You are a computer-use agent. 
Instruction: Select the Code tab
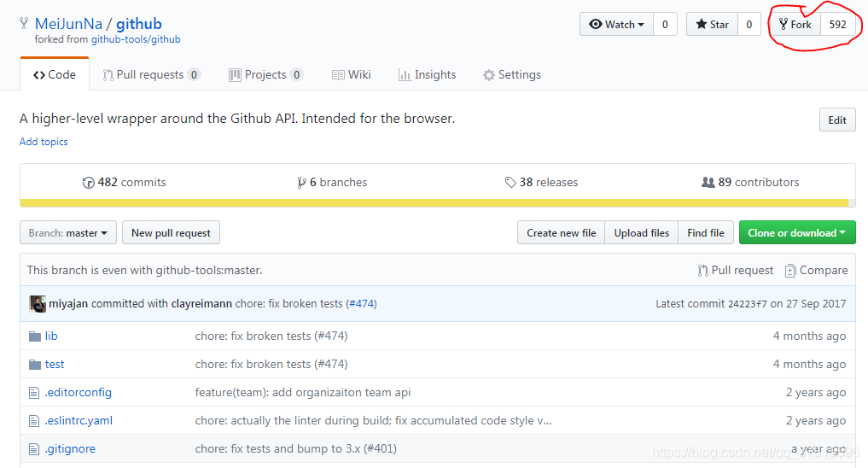coord(55,74)
